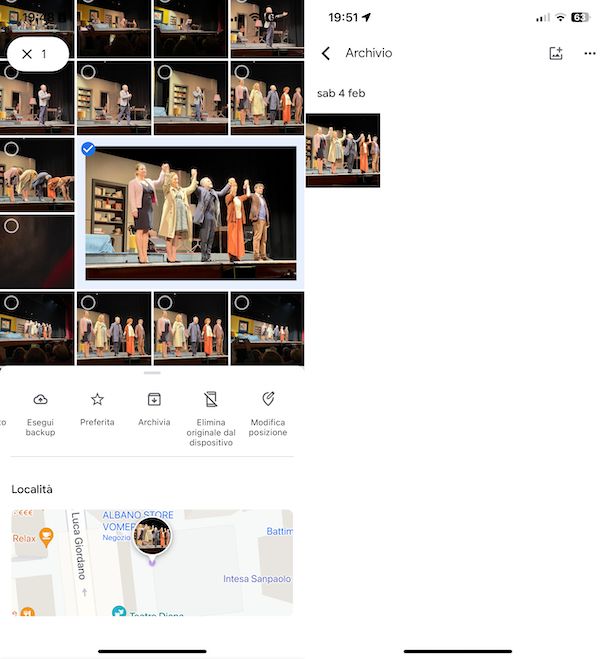Tap the sheet drag handle above the actions
This screenshot has height=659, width=610.
pos(152,373)
